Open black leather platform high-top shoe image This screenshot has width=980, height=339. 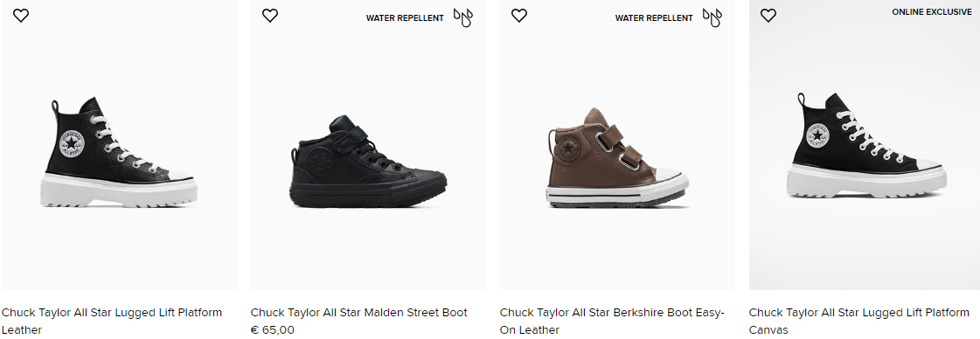(x=119, y=152)
